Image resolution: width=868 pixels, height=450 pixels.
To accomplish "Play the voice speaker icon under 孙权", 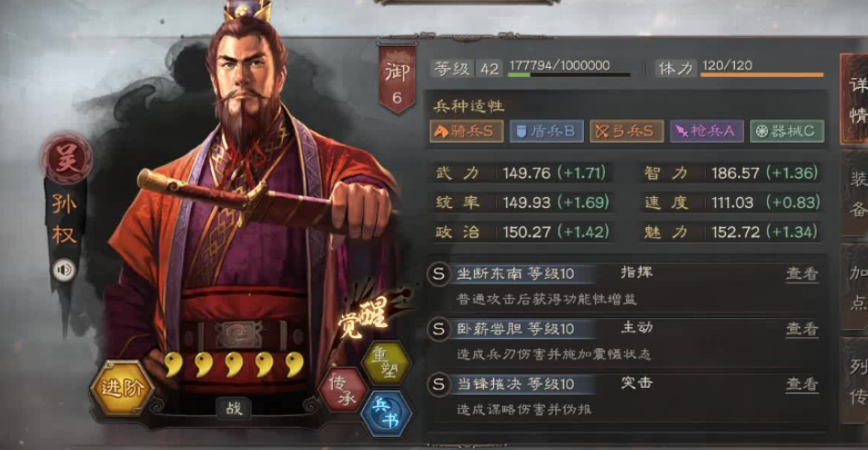I will pos(64,270).
